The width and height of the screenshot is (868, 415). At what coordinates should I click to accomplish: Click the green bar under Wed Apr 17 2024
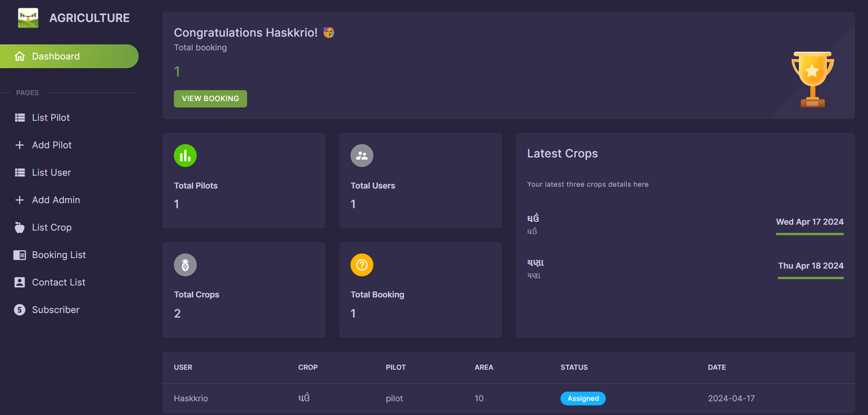(809, 234)
